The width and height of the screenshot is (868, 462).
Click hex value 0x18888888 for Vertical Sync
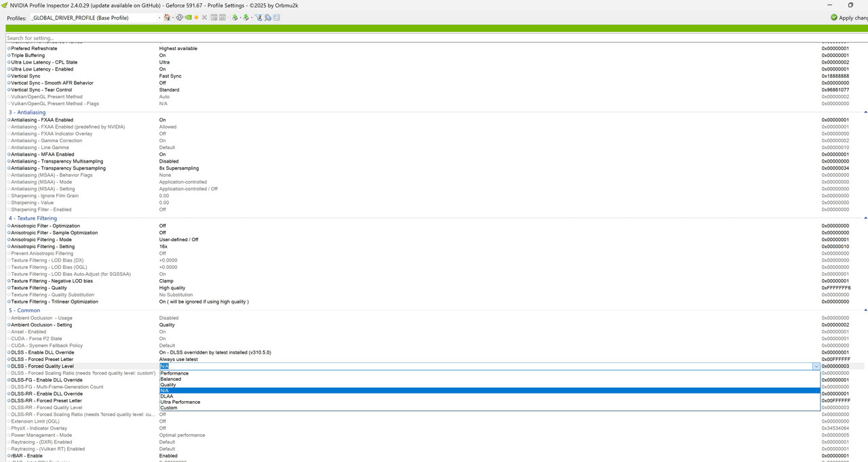click(835, 76)
